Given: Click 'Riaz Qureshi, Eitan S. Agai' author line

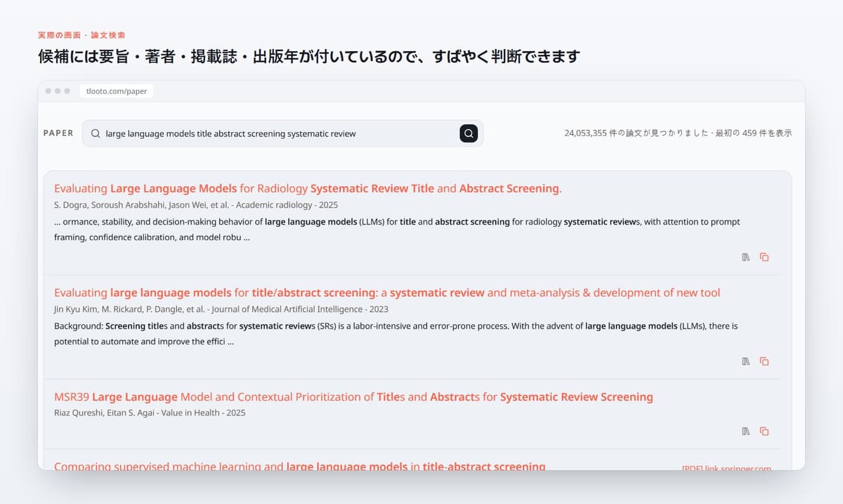Looking at the screenshot, I should pos(150,413).
